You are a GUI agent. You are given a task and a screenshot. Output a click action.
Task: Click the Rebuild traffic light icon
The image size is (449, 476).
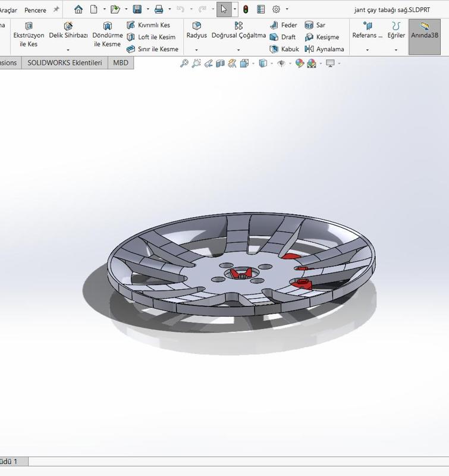tap(246, 10)
